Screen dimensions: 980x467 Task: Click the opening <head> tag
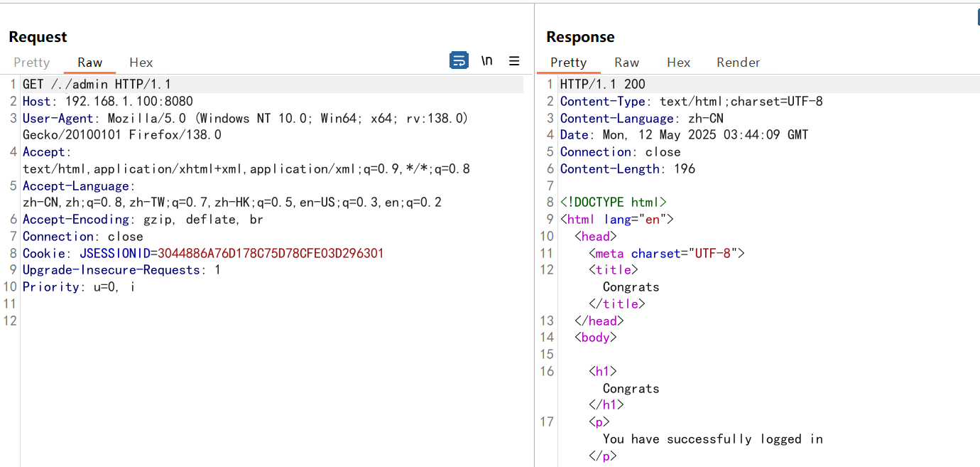(x=596, y=237)
